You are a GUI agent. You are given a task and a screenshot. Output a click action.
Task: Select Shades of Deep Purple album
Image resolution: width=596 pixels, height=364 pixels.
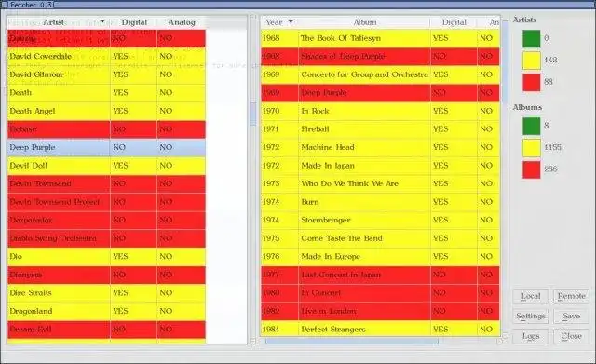coord(381,56)
